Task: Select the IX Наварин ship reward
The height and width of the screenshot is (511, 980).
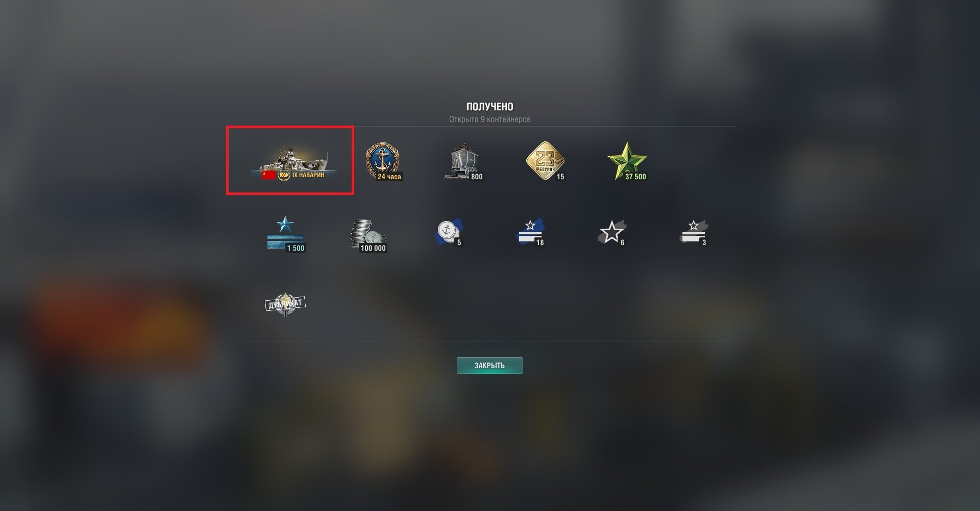Action: [x=290, y=160]
